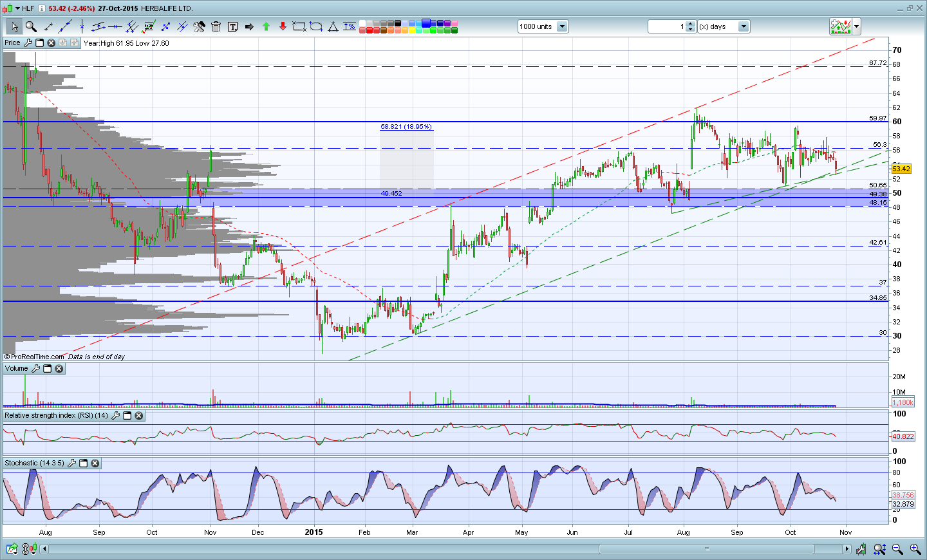Zoom out the chart with minus magnifier
Screen dimensions: 927x560
(897, 549)
